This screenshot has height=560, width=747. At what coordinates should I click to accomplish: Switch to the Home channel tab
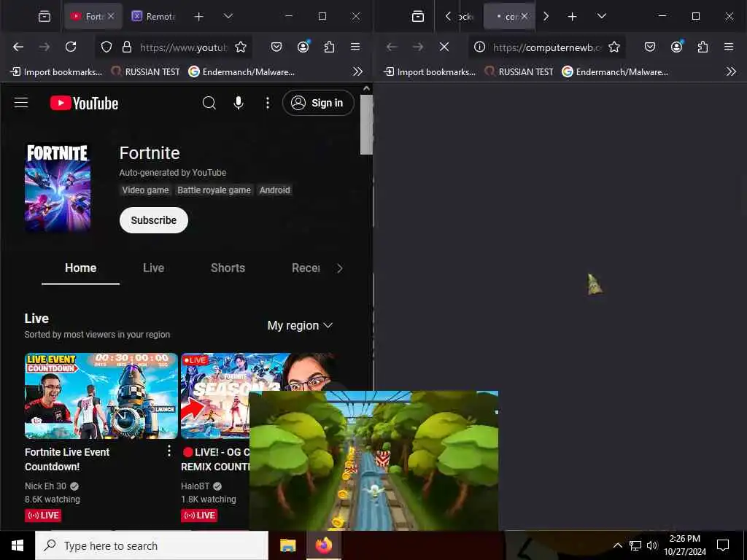click(x=80, y=268)
